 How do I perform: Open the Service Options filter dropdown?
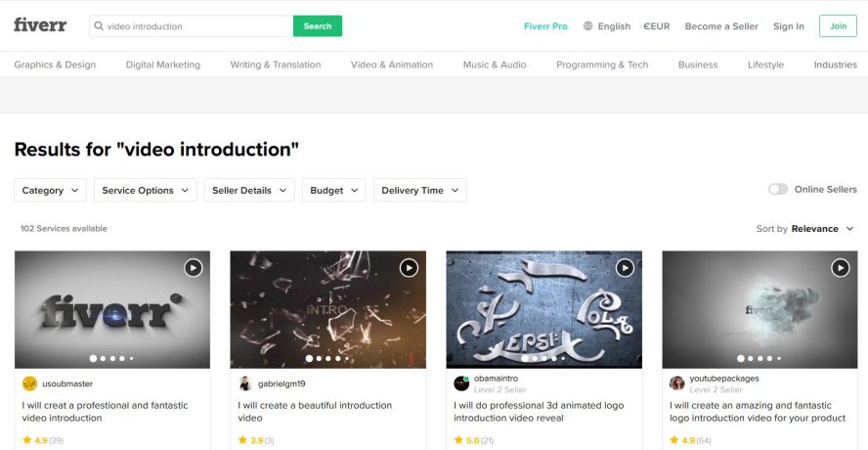pyautogui.click(x=145, y=190)
